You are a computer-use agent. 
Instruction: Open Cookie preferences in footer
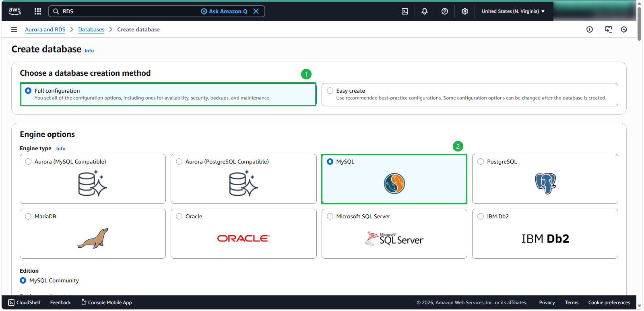609,303
